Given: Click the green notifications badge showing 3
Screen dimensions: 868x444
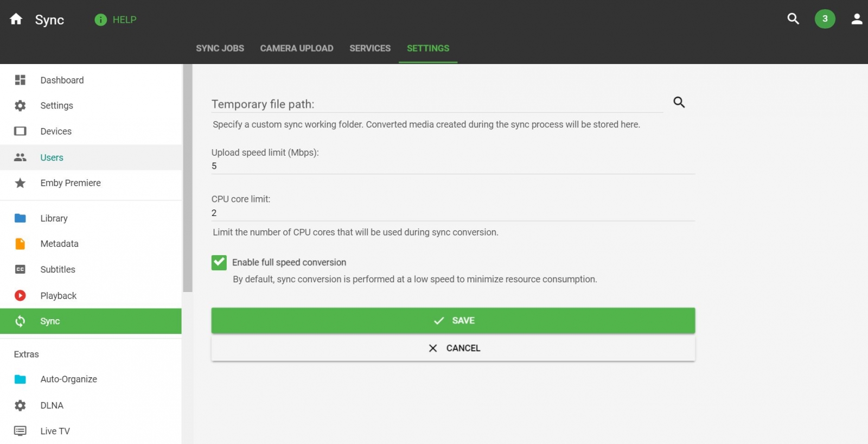Looking at the screenshot, I should (825, 19).
